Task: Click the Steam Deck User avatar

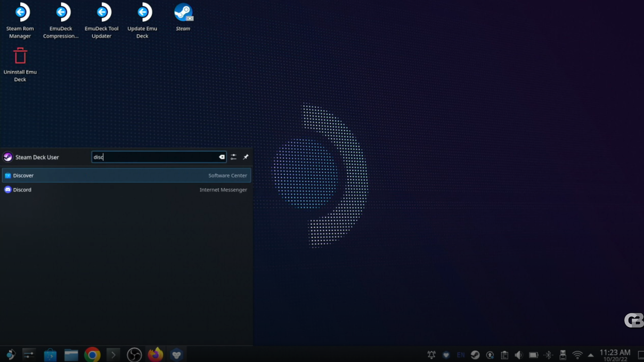Action: [8, 157]
